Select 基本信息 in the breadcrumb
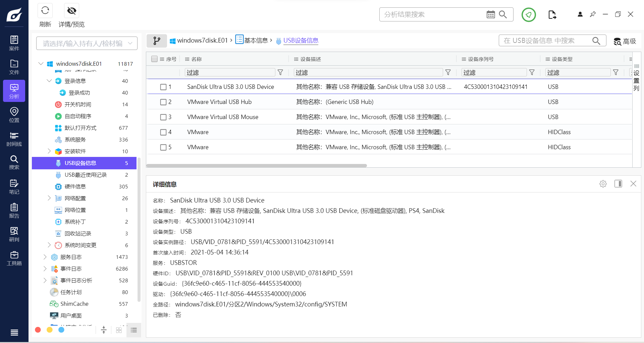Screen dimensions: 644x343 (x=256, y=40)
